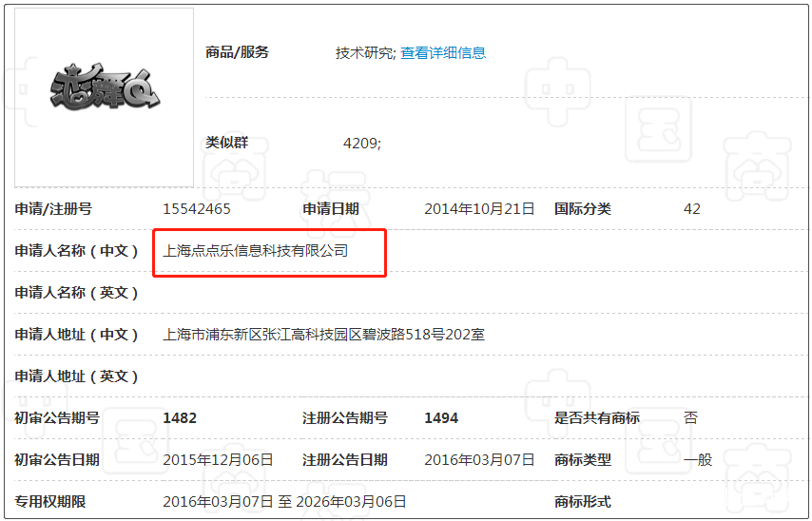Select the similar group value 4209;
This screenshot has height=521, width=812.
tap(362, 143)
